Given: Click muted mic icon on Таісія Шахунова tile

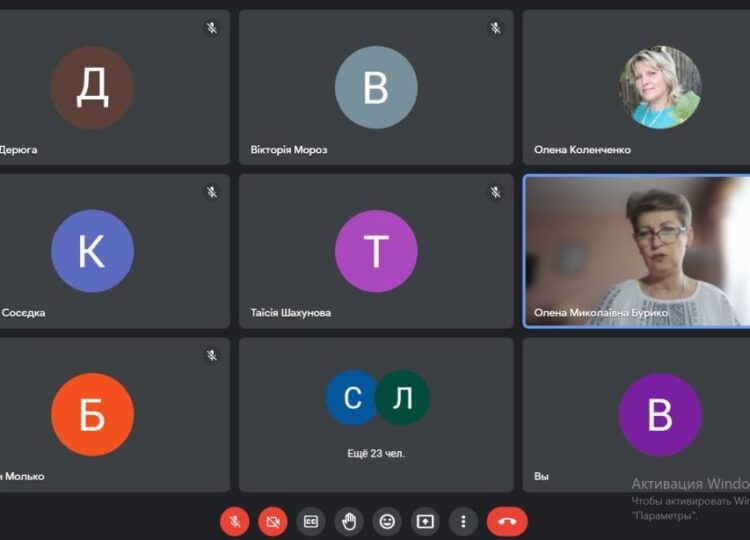Looking at the screenshot, I should 496,192.
